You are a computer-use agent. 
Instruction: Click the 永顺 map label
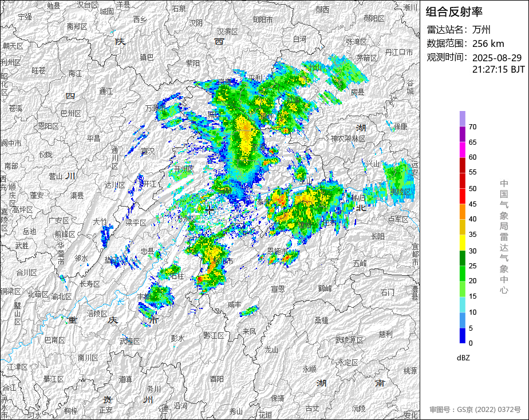309,369
